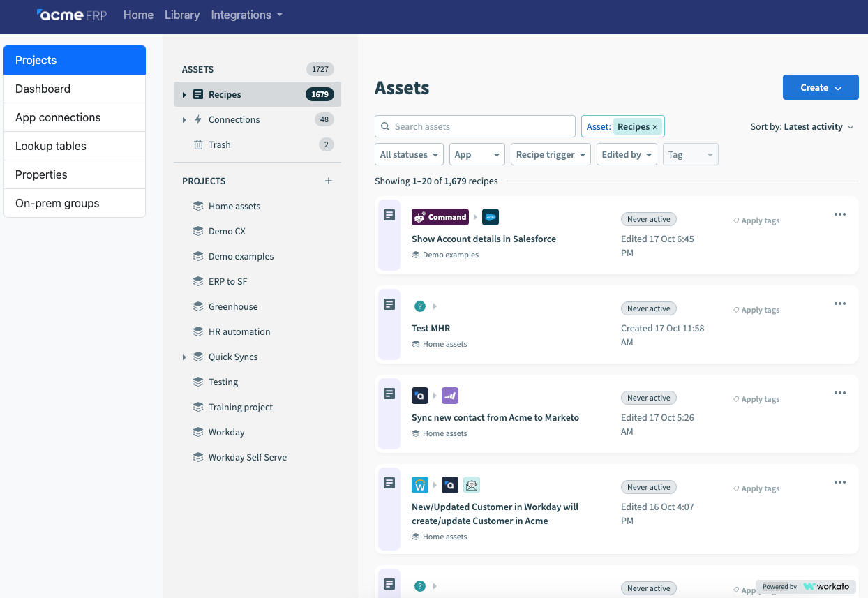This screenshot has height=598, width=868.
Task: Expand the Quick Syncs project
Action: click(184, 357)
